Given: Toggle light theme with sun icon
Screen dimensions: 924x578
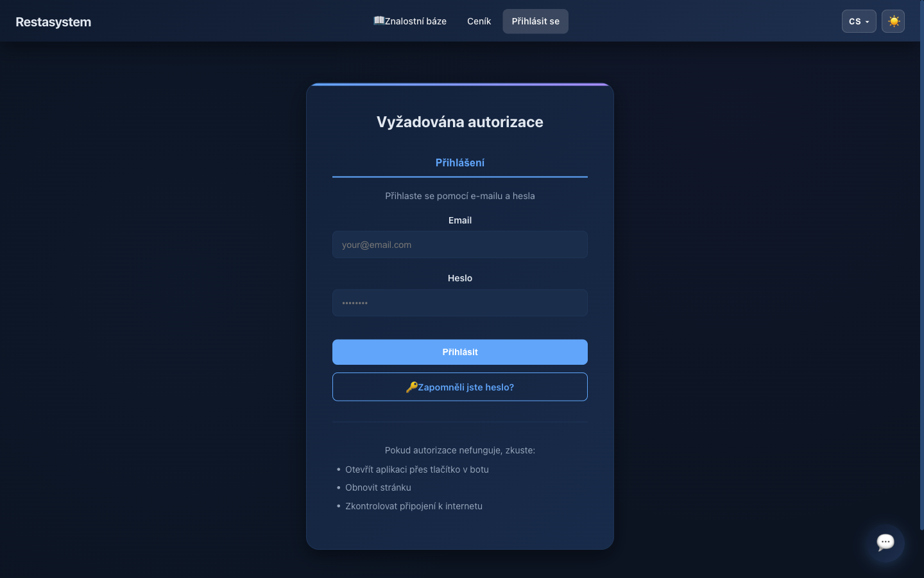Looking at the screenshot, I should (893, 21).
